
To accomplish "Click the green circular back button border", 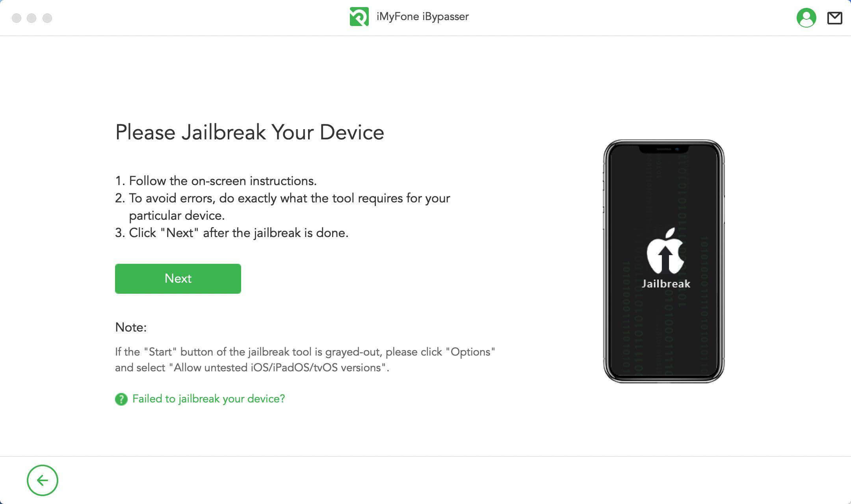I will point(42,480).
